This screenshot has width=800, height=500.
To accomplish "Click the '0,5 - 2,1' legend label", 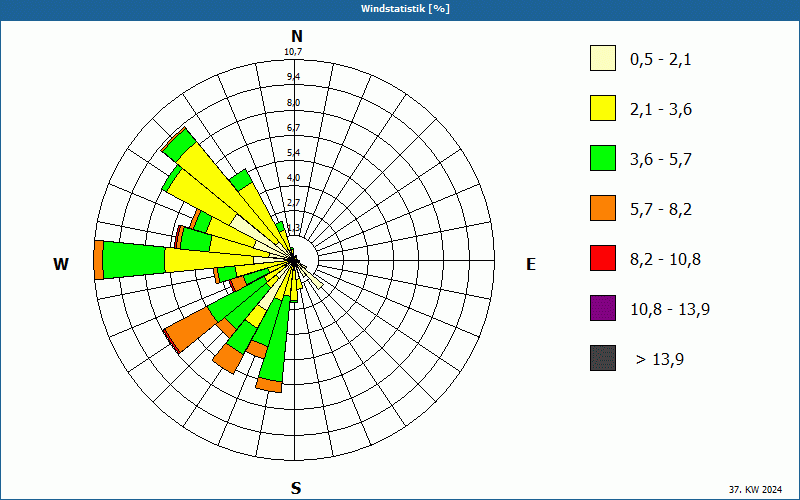I will [x=661, y=60].
